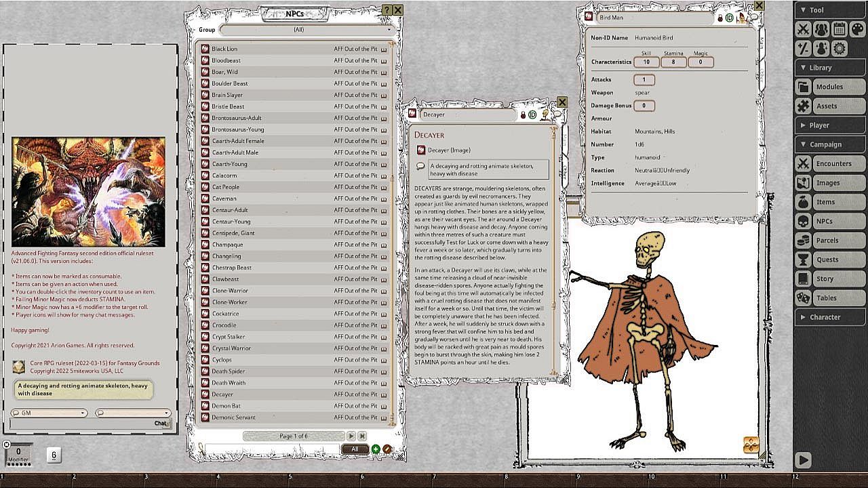Click the NPCs list edit pencil icon
This screenshot has width=868, height=488.
pyautogui.click(x=387, y=449)
